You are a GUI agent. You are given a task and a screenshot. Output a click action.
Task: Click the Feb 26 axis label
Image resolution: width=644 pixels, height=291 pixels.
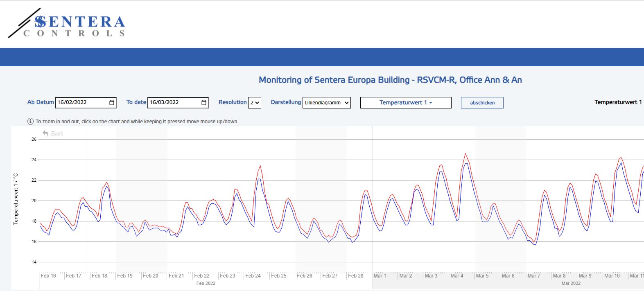click(305, 276)
